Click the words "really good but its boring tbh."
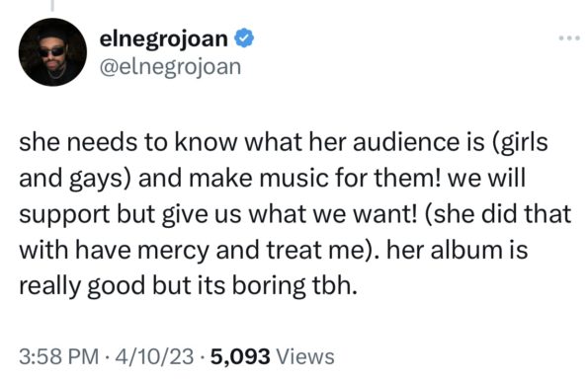 [188, 286]
